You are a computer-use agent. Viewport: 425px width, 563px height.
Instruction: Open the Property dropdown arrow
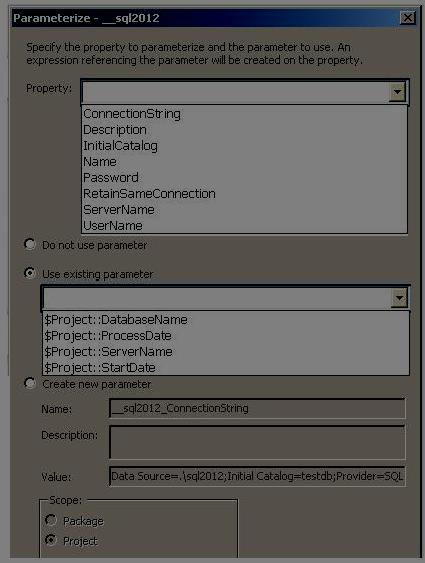397,92
